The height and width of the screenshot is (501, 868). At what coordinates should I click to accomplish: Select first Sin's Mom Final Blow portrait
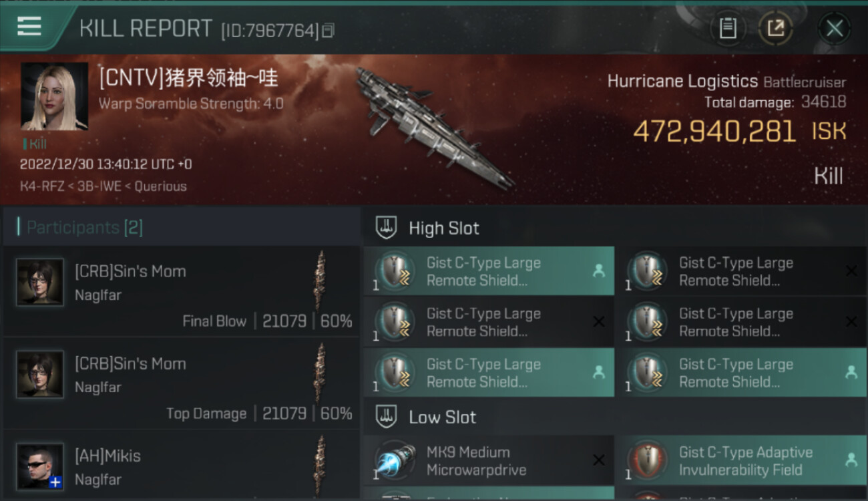point(40,282)
